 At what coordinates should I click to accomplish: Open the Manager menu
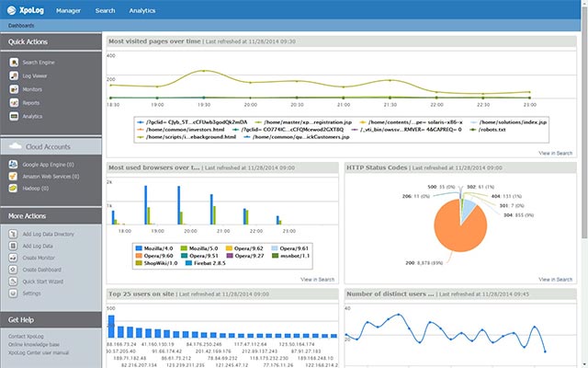(x=68, y=11)
